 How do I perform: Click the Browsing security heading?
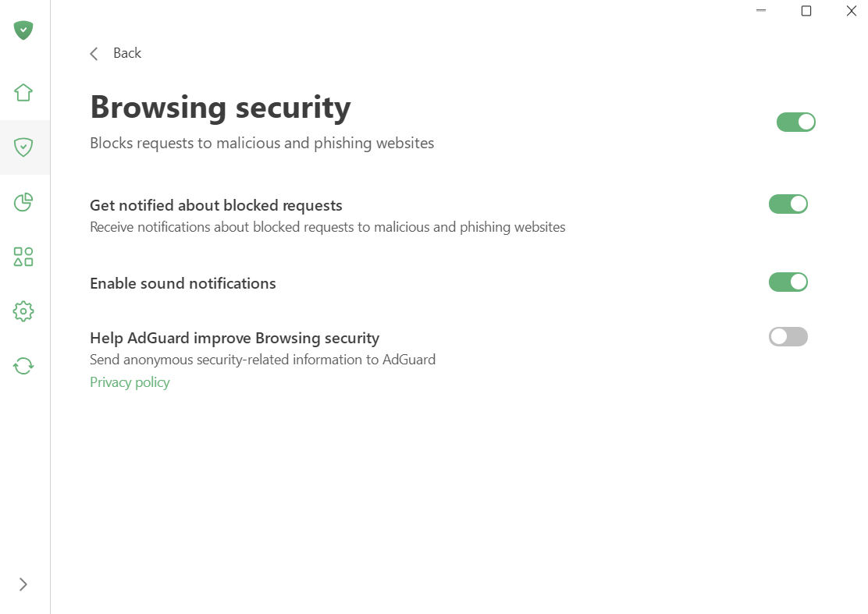pos(220,107)
